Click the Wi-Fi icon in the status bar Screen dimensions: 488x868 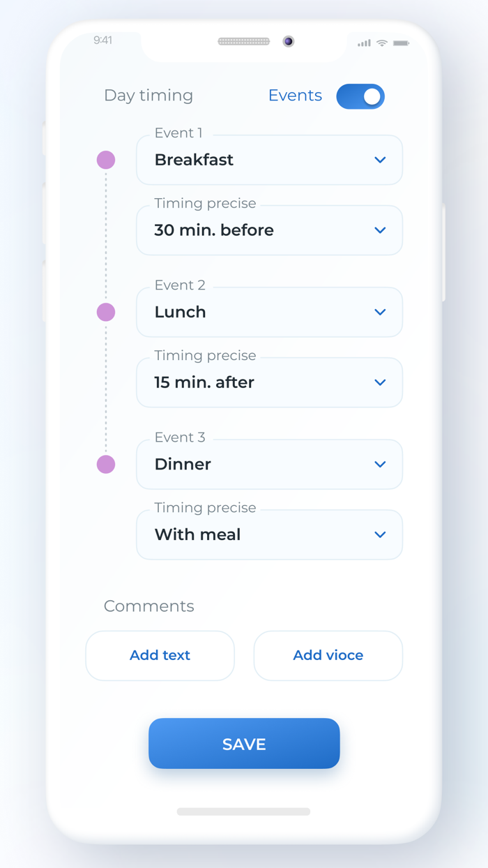(382, 43)
